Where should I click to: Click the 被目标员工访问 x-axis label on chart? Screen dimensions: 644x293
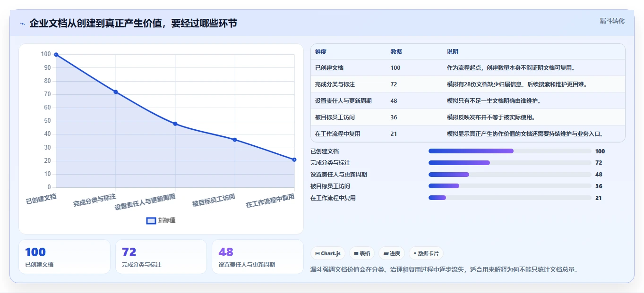click(x=214, y=200)
